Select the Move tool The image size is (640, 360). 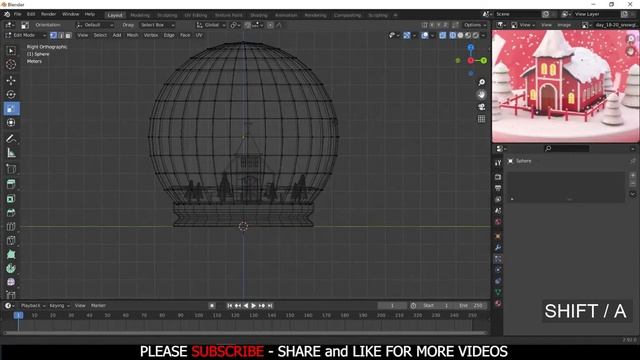coord(11,80)
